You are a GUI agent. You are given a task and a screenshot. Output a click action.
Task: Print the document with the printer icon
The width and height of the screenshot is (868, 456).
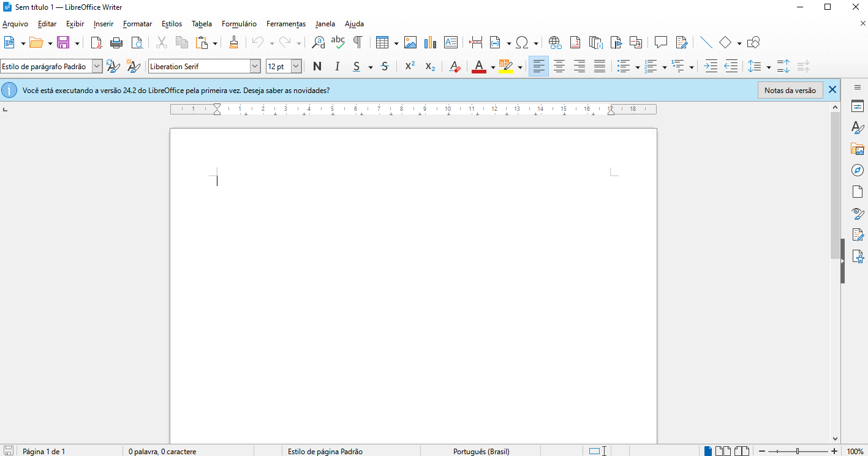click(116, 43)
